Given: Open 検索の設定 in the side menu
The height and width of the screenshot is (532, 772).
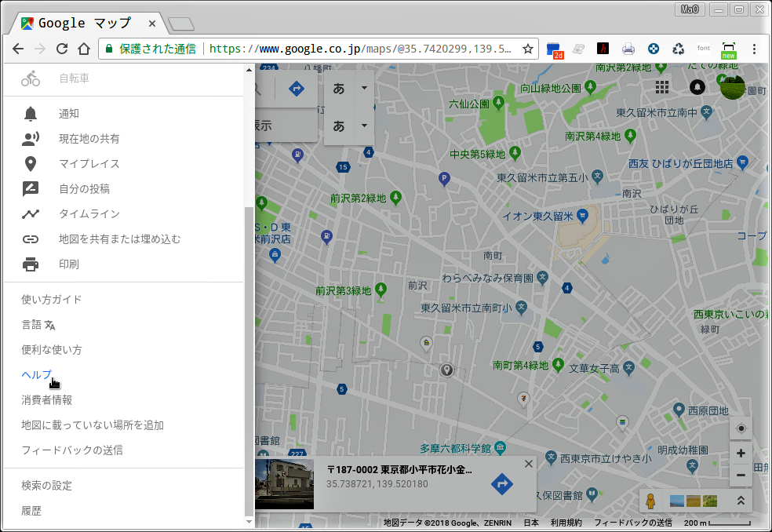Looking at the screenshot, I should 47,486.
